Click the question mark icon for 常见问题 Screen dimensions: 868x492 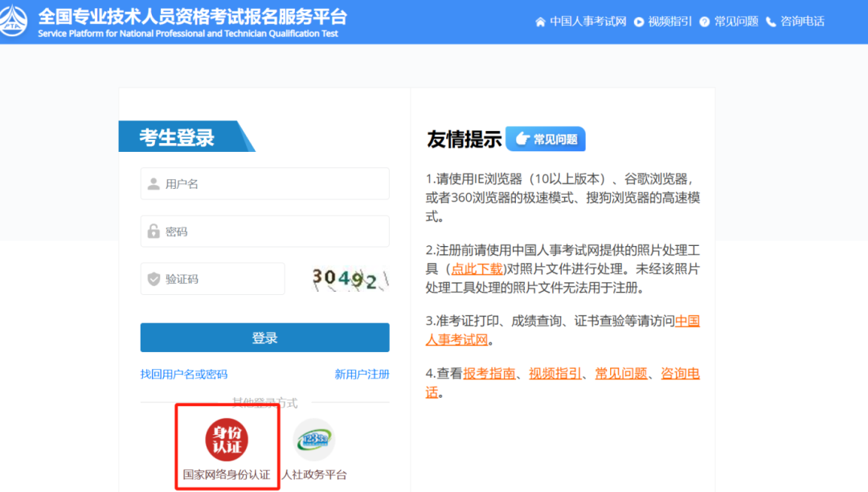[x=704, y=22]
